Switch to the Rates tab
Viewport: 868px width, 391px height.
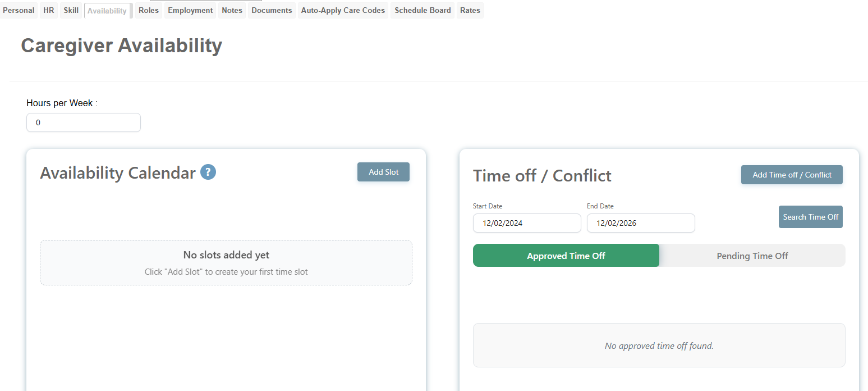coord(470,11)
